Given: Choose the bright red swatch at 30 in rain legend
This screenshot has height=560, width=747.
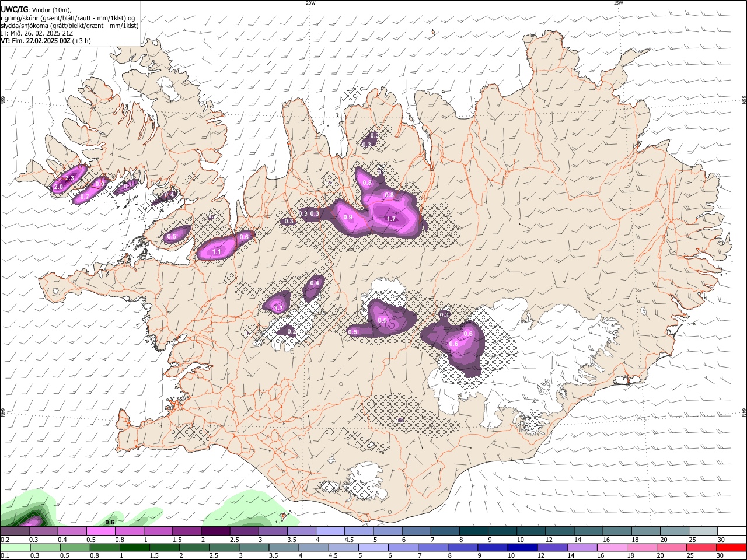Looking at the screenshot, I should [732, 547].
